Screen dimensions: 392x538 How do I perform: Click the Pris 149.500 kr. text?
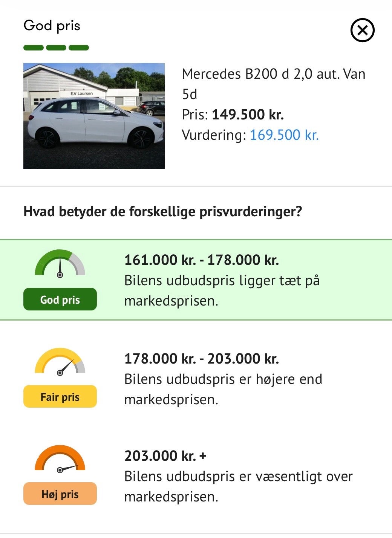233,115
